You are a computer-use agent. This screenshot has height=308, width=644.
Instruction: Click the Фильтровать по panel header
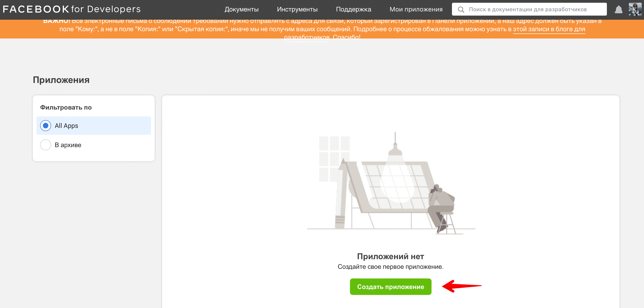pyautogui.click(x=66, y=107)
